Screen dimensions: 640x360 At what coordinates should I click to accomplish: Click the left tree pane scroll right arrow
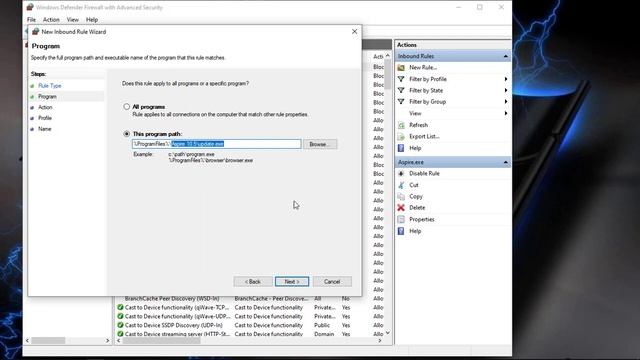pos(107,340)
